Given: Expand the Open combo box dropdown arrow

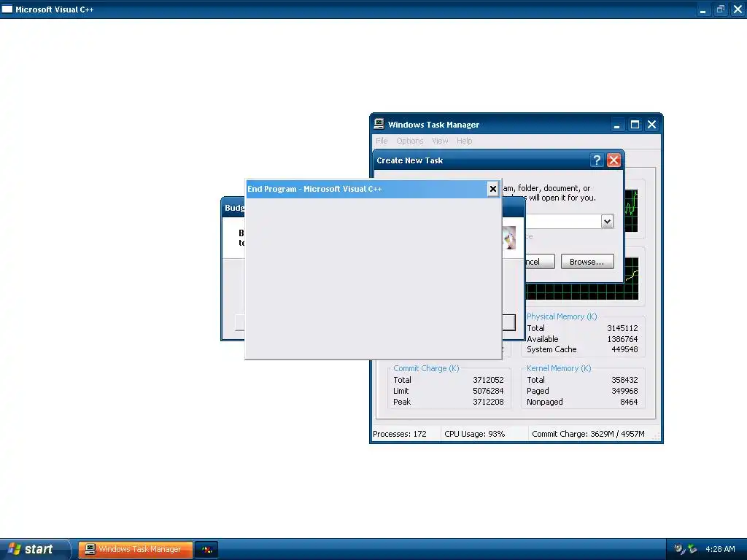Looking at the screenshot, I should 607,222.
